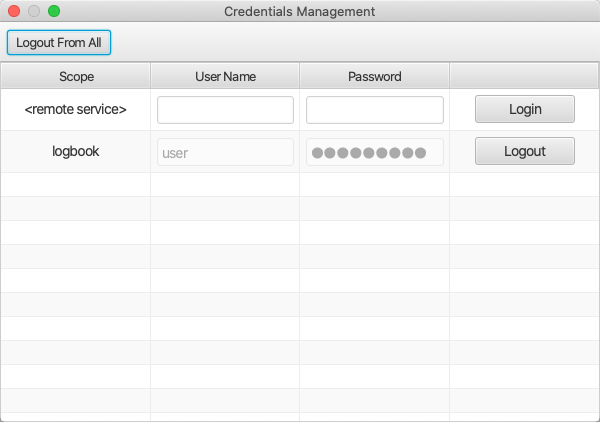Screen dimensions: 600x422
Task: Click the User Name column header
Action: click(x=225, y=76)
